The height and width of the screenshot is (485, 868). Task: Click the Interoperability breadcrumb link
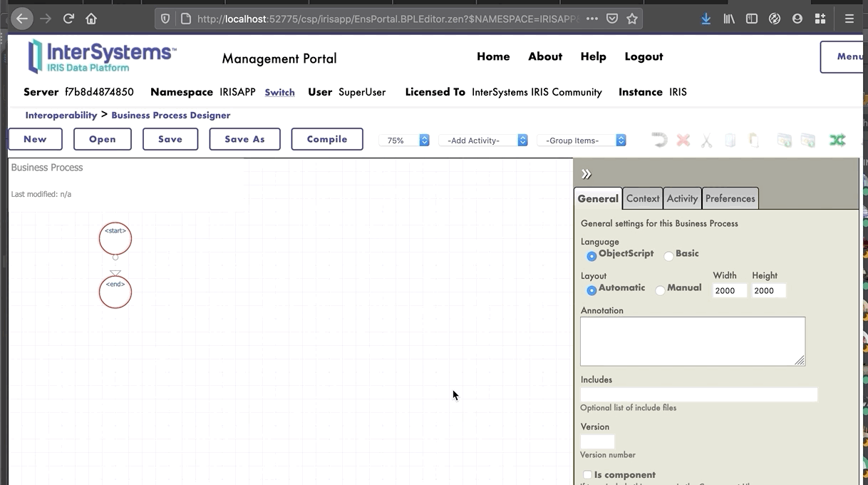click(x=61, y=115)
